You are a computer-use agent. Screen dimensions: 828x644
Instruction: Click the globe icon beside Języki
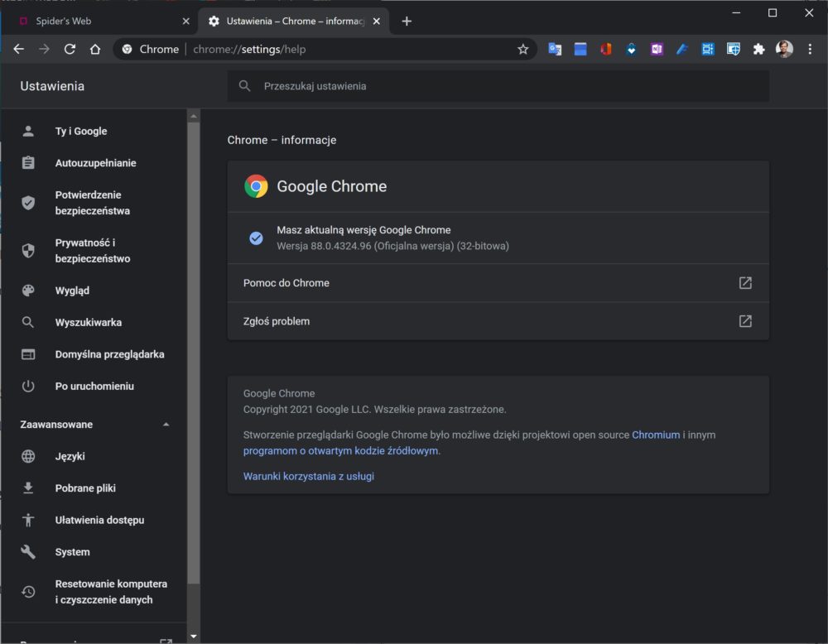pos(28,456)
